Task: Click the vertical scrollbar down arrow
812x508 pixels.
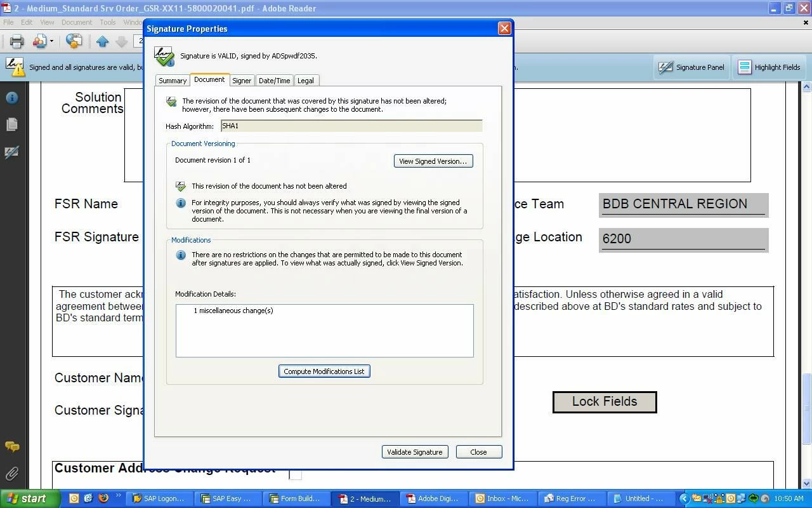Action: 806,484
